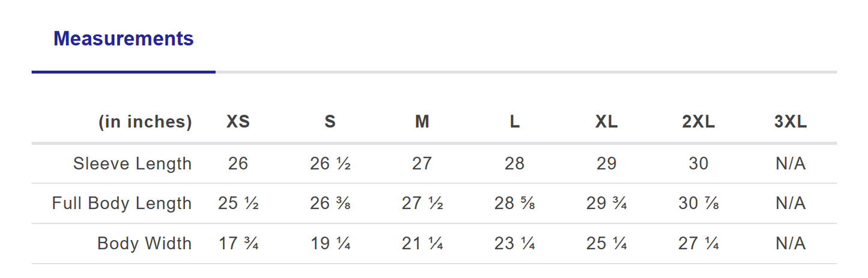The height and width of the screenshot is (278, 868).
Task: Select the S full body length 26 ⅜
Action: (330, 204)
